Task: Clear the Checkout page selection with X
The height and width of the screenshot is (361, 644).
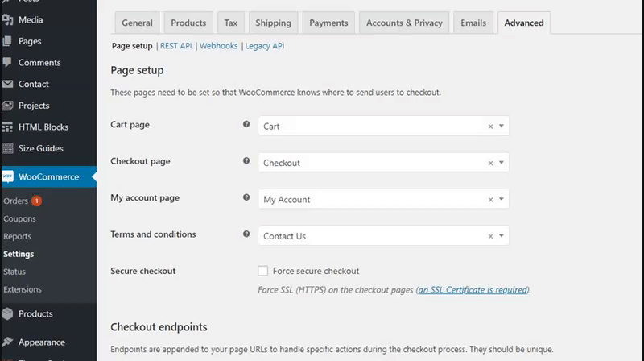Action: [x=490, y=163]
